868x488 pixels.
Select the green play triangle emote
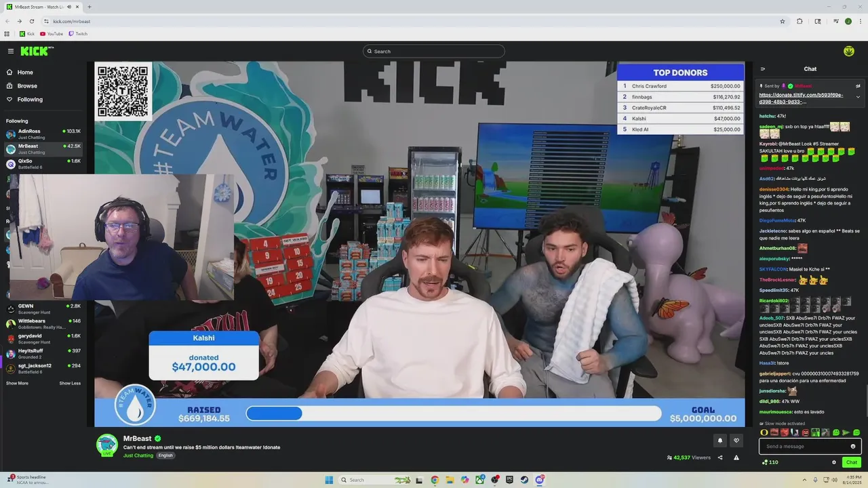pyautogui.click(x=846, y=432)
